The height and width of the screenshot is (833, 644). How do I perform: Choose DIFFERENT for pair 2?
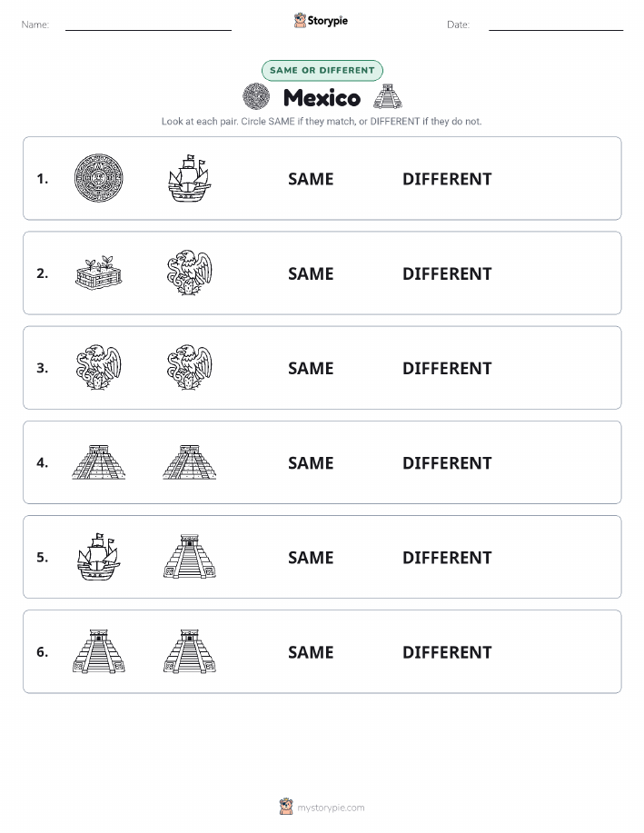(447, 273)
